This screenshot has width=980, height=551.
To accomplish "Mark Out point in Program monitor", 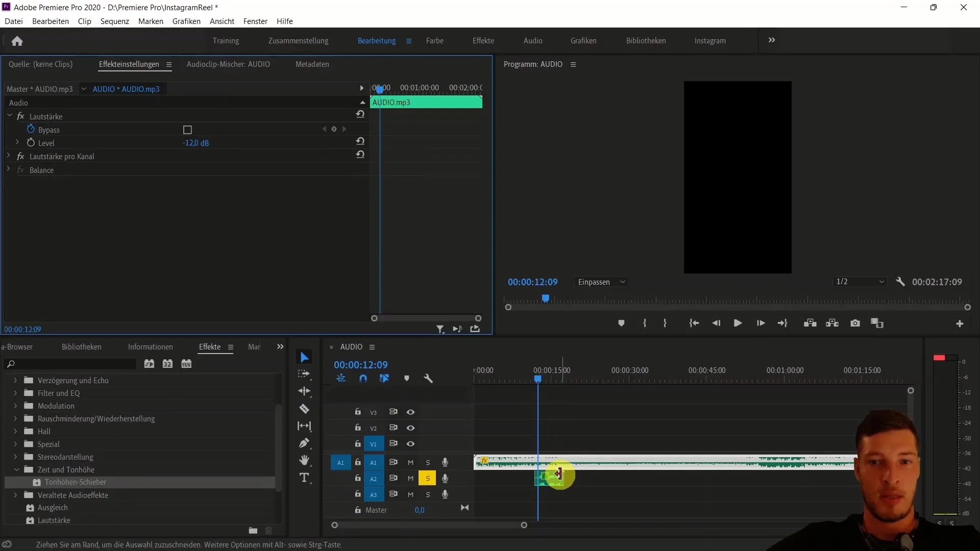I will click(665, 323).
